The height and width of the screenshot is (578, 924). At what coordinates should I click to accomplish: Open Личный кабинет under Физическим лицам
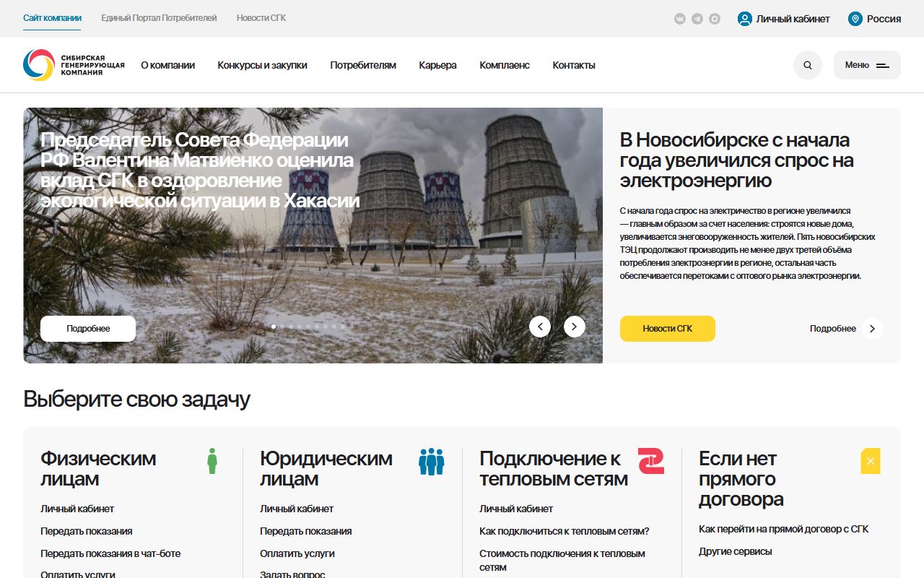(x=77, y=509)
